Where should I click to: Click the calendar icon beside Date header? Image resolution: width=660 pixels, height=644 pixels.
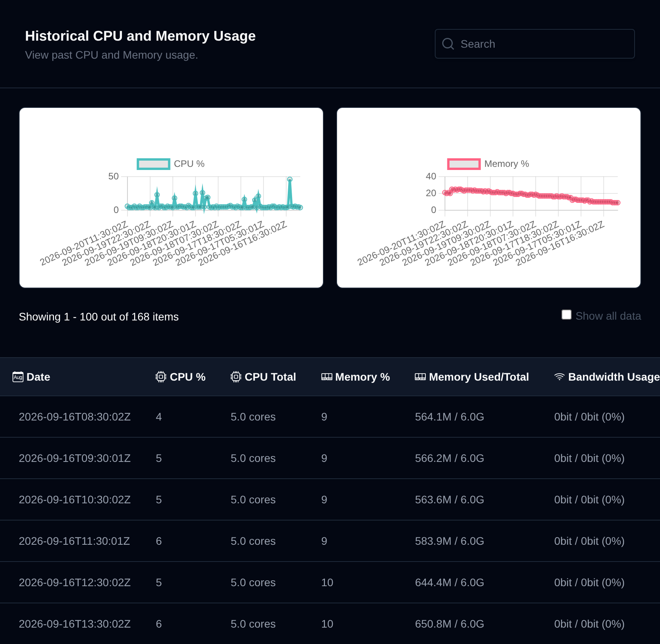click(18, 377)
